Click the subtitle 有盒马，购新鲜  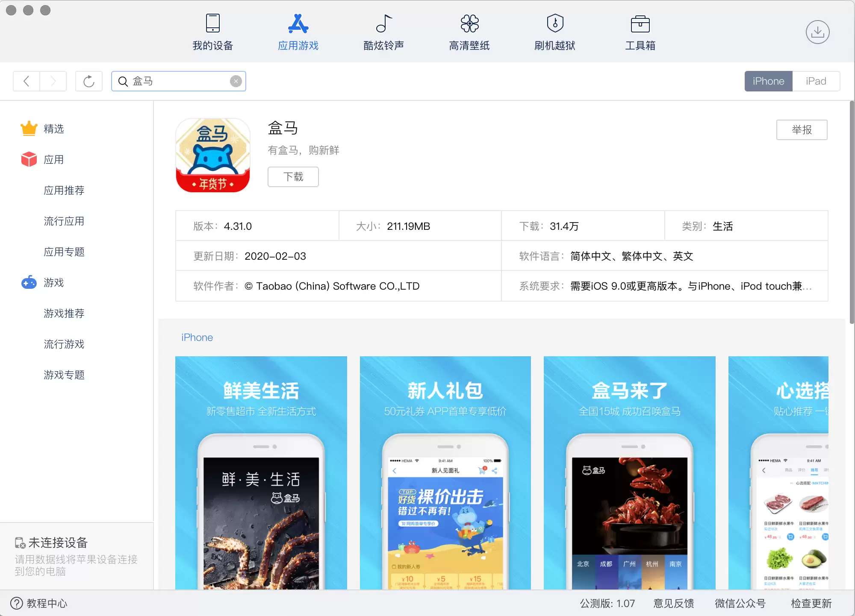point(304,150)
